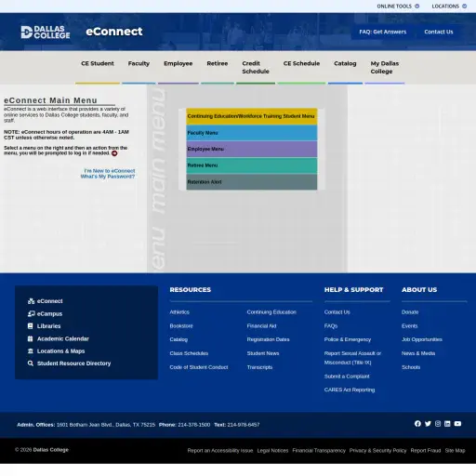The height and width of the screenshot is (476, 476).
Task: Expand the Online Tools dropdown
Action: click(x=398, y=7)
